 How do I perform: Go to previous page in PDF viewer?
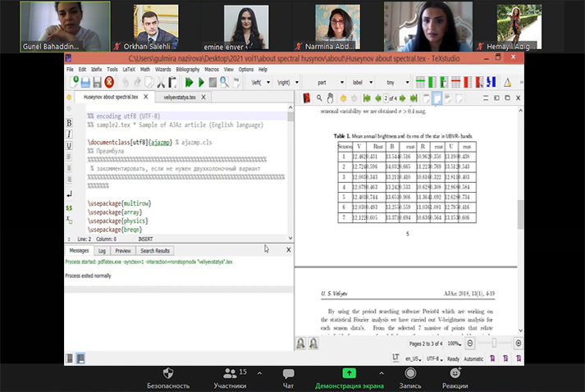click(x=377, y=98)
